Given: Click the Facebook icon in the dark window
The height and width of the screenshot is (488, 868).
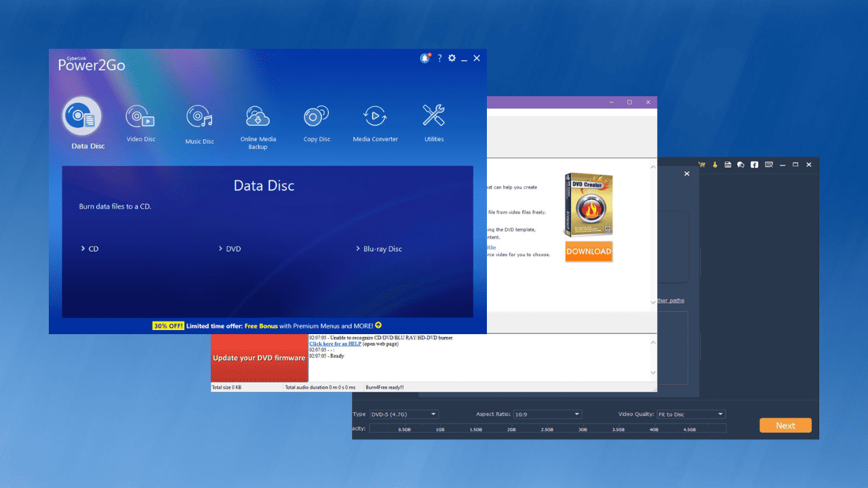Looking at the screenshot, I should pyautogui.click(x=754, y=164).
